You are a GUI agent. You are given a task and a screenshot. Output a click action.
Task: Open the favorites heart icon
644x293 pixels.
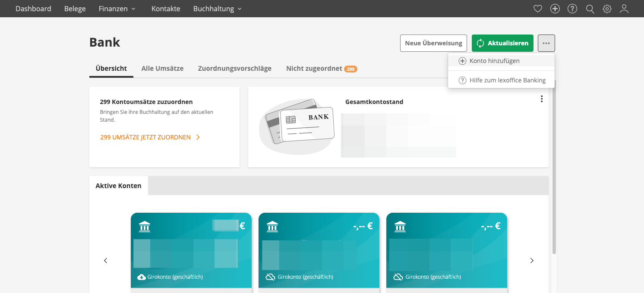[537, 9]
